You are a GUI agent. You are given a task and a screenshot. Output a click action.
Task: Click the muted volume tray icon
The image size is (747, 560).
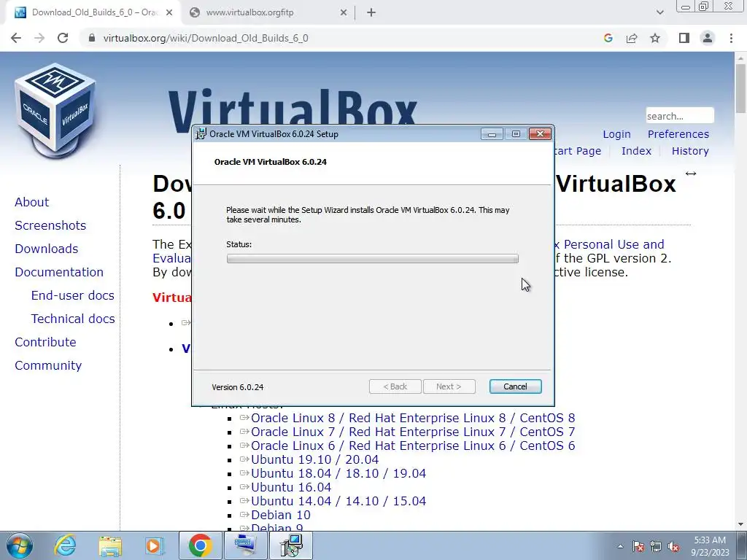click(x=673, y=547)
